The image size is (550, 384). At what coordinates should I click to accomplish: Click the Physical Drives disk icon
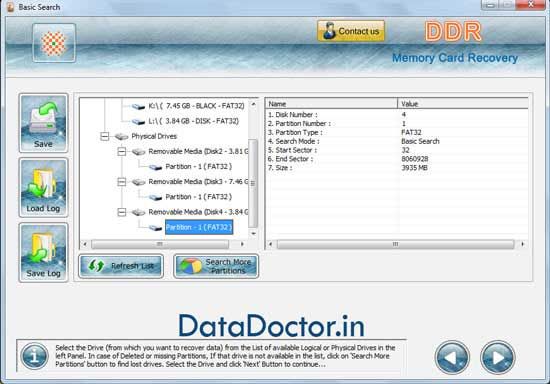[x=121, y=136]
